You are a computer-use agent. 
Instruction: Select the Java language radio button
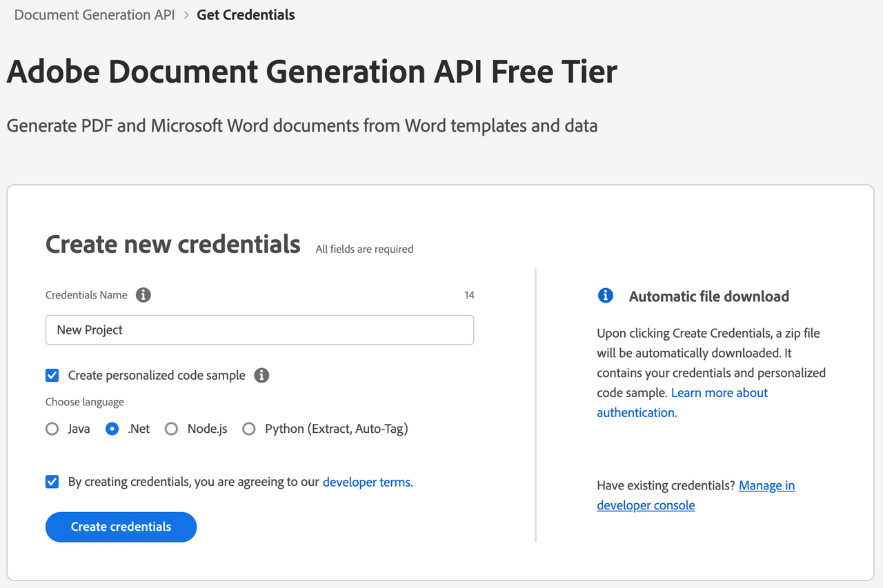click(52, 429)
